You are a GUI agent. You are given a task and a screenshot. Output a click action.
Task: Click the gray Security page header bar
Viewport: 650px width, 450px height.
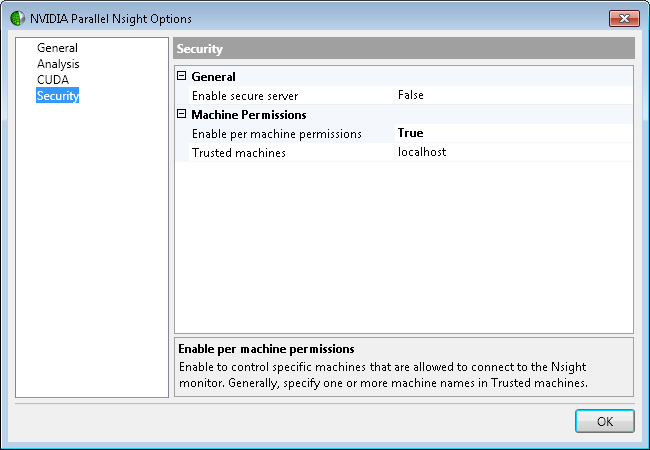click(404, 49)
